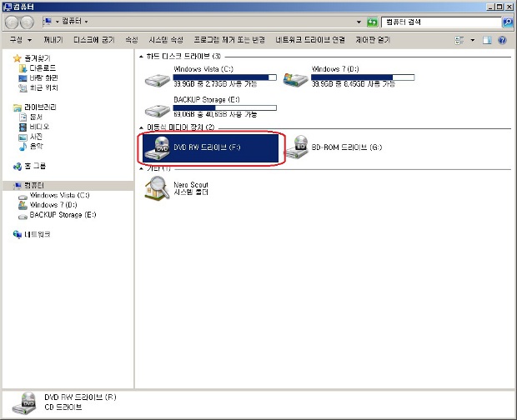Viewport: 517px width, 420px height.
Task: Click 디스크에 굽기 in the toolbar
Action: coord(94,39)
